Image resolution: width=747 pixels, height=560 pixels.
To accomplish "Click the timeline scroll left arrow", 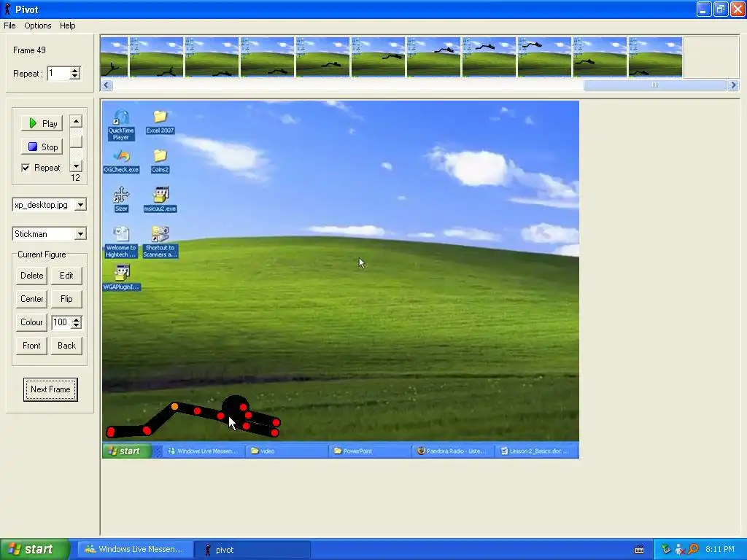I will pos(107,85).
